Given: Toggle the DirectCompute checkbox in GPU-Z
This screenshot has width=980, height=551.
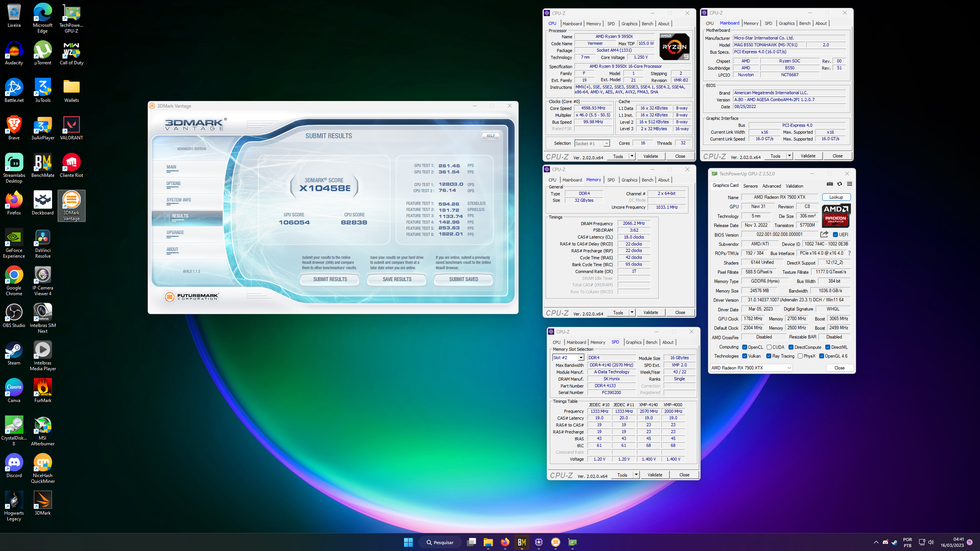Looking at the screenshot, I should 791,347.
